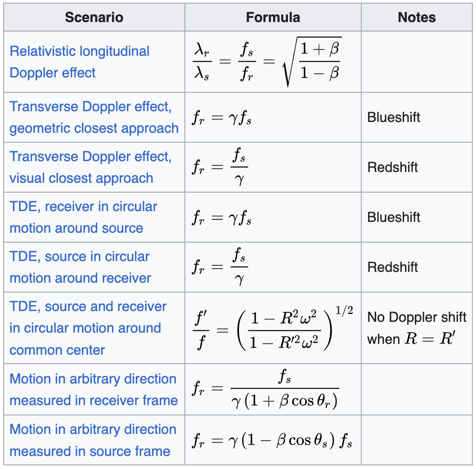This screenshot has width=476, height=469.
Task: Select the longitudinal Doppler square-root formula
Action: pyautogui.click(x=267, y=62)
